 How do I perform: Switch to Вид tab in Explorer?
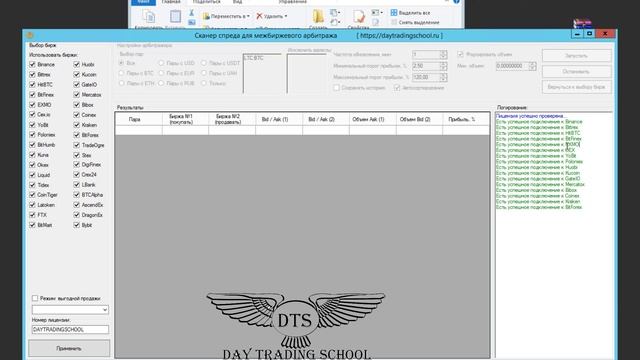(237, 2)
